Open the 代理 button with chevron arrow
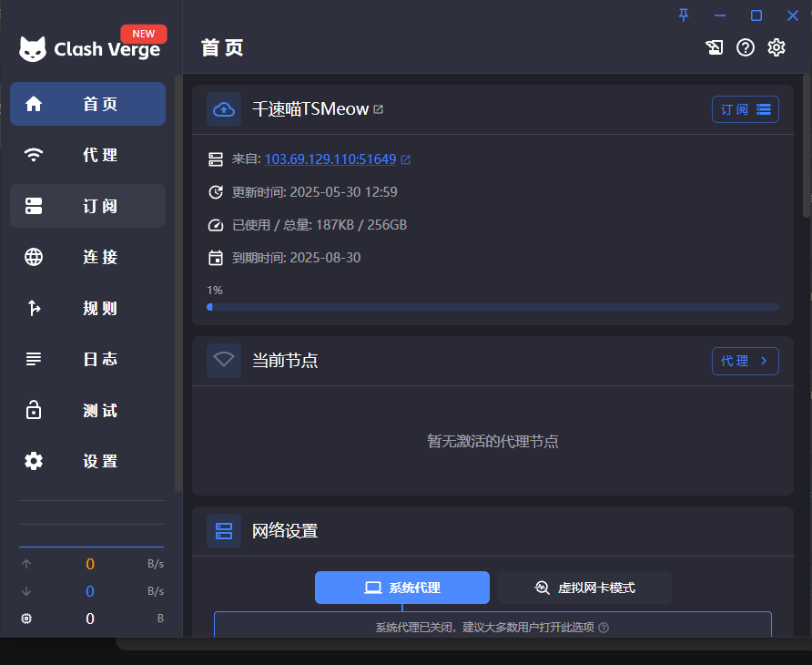Screen dimensions: 812x665 tap(746, 361)
